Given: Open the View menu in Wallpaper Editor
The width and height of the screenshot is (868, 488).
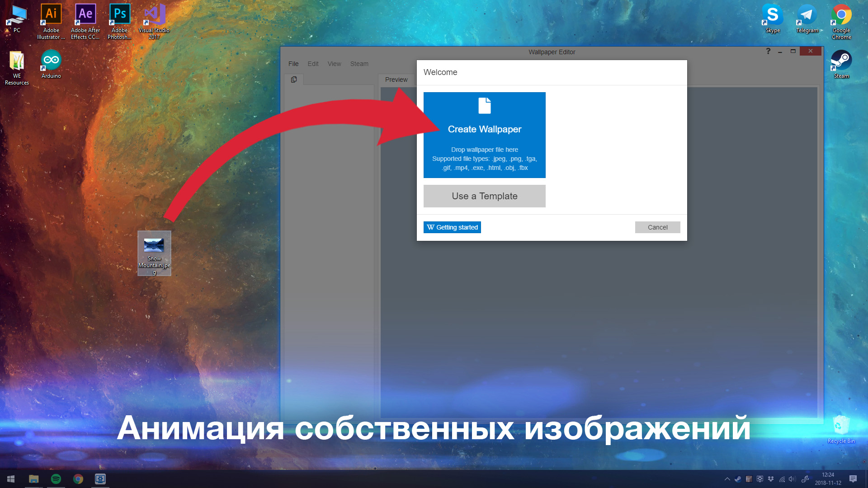Looking at the screenshot, I should coord(334,63).
